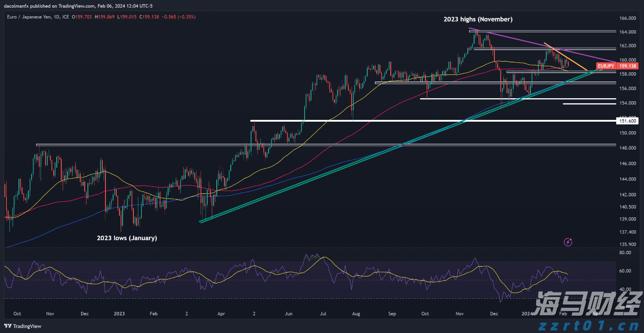
Task: Click the dacolmanfx author attribution link
Action: 16,6
